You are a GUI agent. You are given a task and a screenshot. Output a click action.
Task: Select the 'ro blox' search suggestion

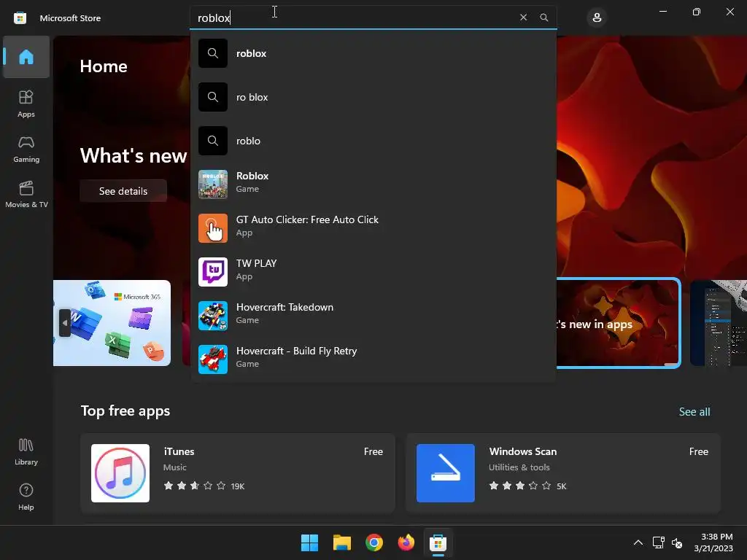coord(373,97)
